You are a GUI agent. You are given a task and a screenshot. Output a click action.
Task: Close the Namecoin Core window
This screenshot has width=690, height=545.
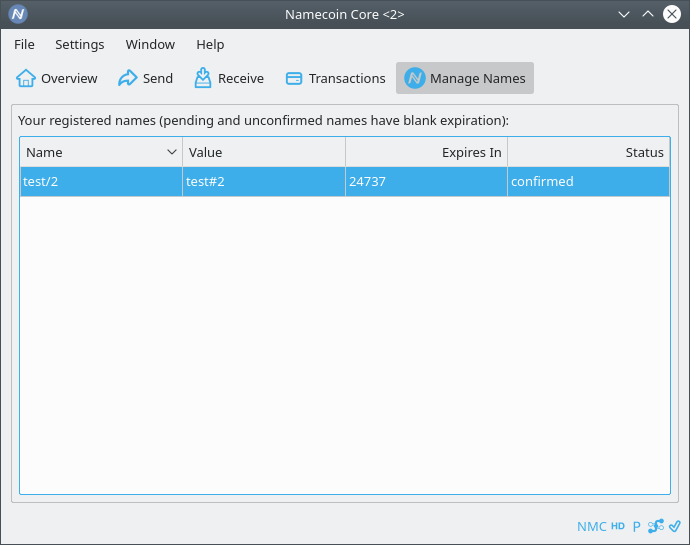pos(672,14)
